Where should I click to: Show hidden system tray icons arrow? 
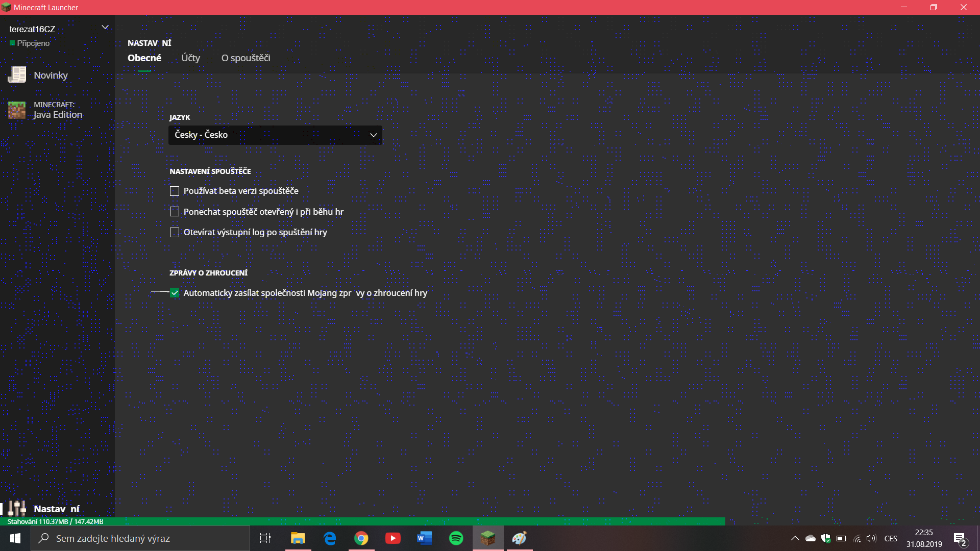coord(795,538)
